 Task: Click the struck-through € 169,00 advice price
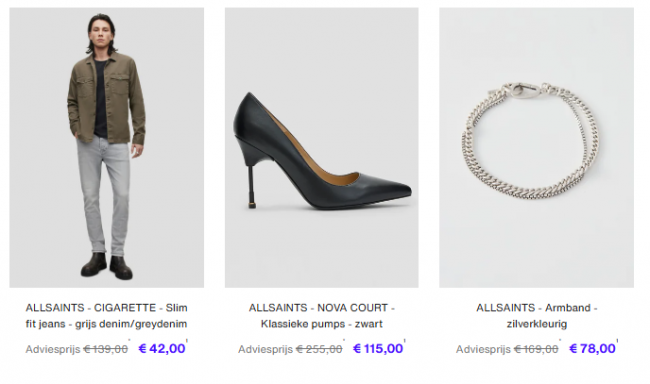pyautogui.click(x=536, y=350)
